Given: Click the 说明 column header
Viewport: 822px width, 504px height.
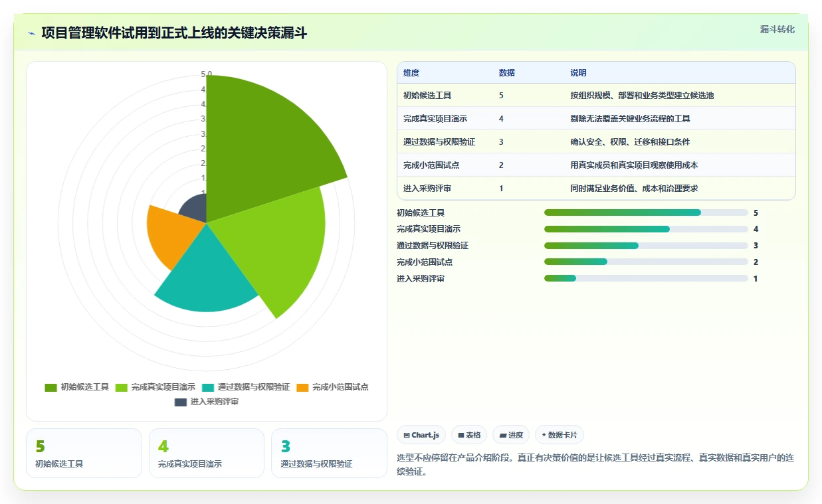Looking at the screenshot, I should (579, 73).
